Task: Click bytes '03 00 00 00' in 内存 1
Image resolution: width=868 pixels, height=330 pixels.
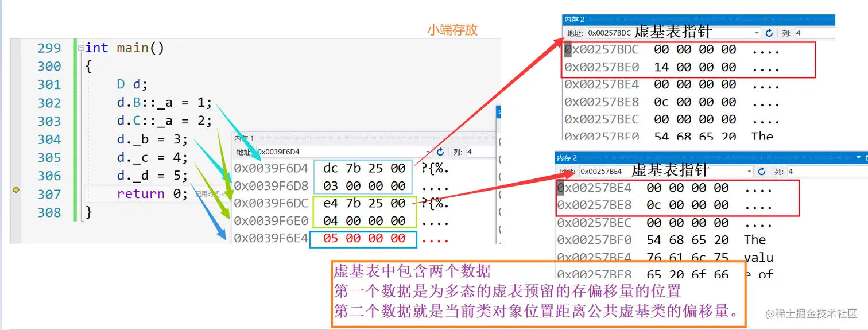Action: [x=365, y=186]
